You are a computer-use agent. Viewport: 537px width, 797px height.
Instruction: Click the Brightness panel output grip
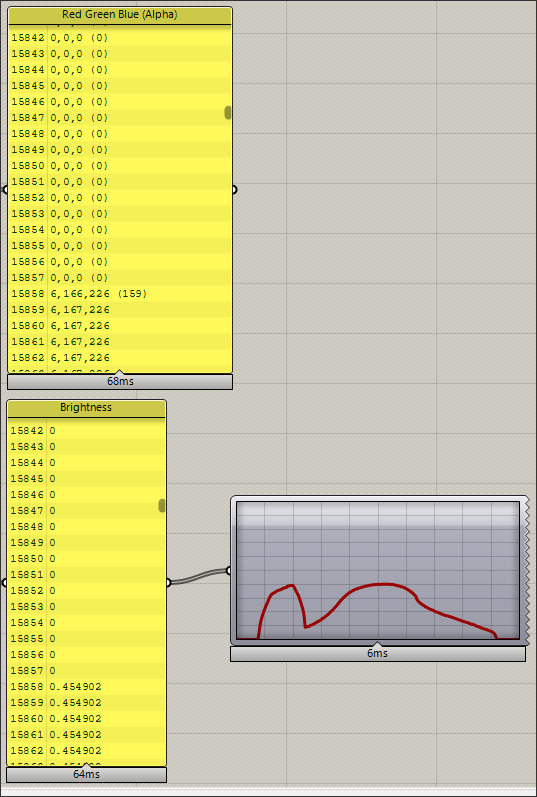[168, 583]
